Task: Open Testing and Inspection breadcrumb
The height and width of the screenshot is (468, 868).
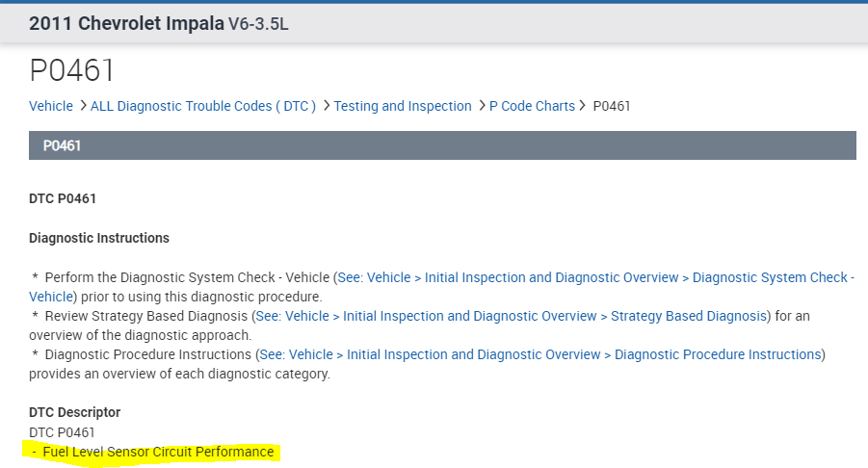Action: (403, 106)
